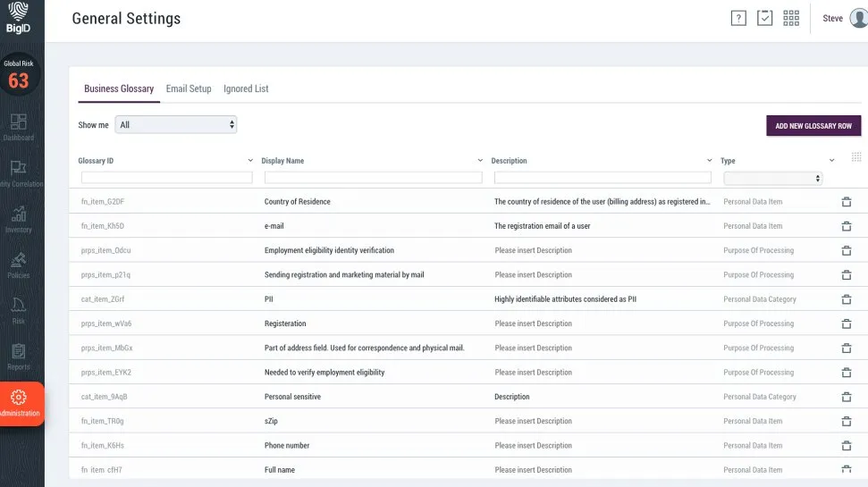Viewport: 868px width, 487px height.
Task: Delete the PII glossary row
Action: coord(846,299)
